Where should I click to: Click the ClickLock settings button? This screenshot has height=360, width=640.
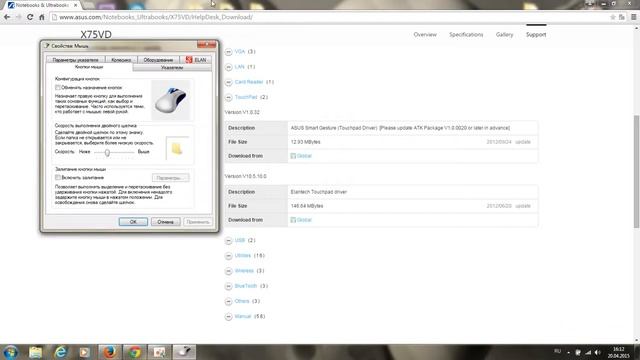point(171,178)
